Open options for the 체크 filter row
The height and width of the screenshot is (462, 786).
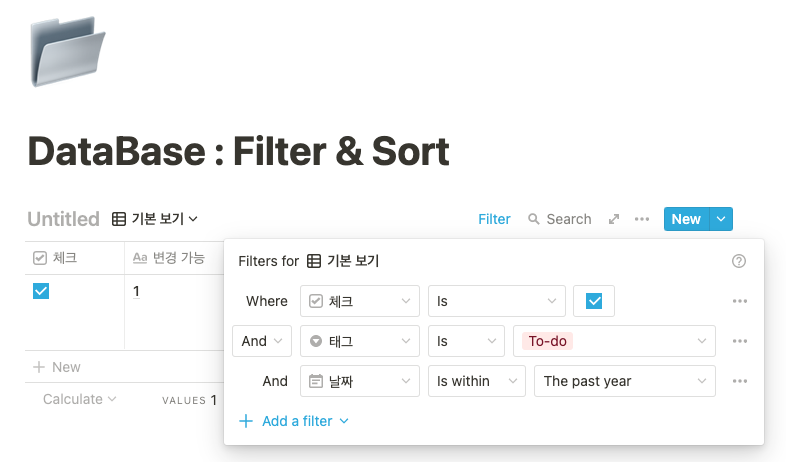(740, 301)
